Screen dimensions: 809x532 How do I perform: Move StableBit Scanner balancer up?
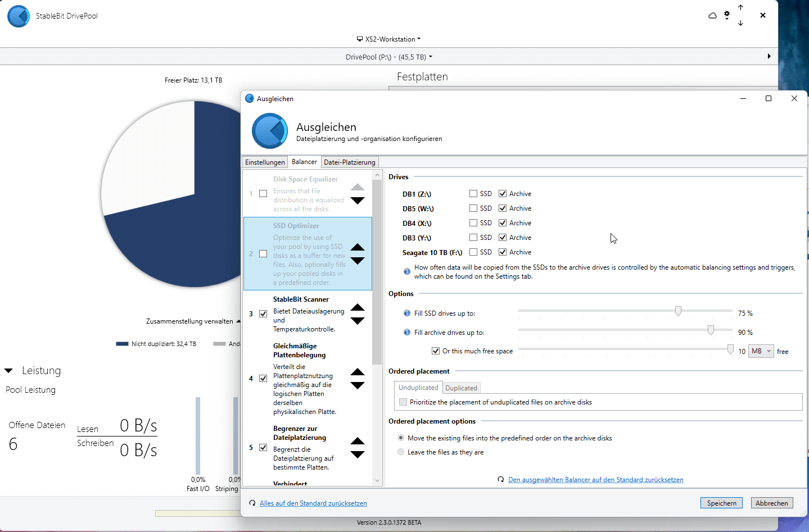pos(358,307)
